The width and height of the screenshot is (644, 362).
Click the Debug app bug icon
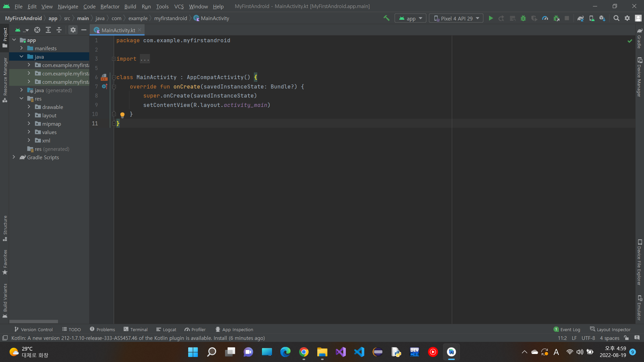click(523, 18)
